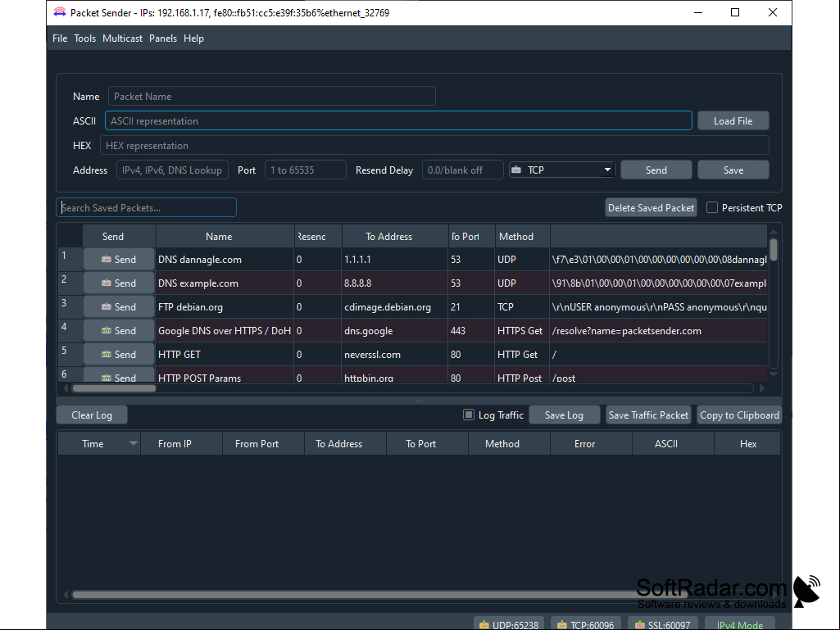Send the DNS example.com packet
Viewport: 840px width, 630px height.
[119, 283]
